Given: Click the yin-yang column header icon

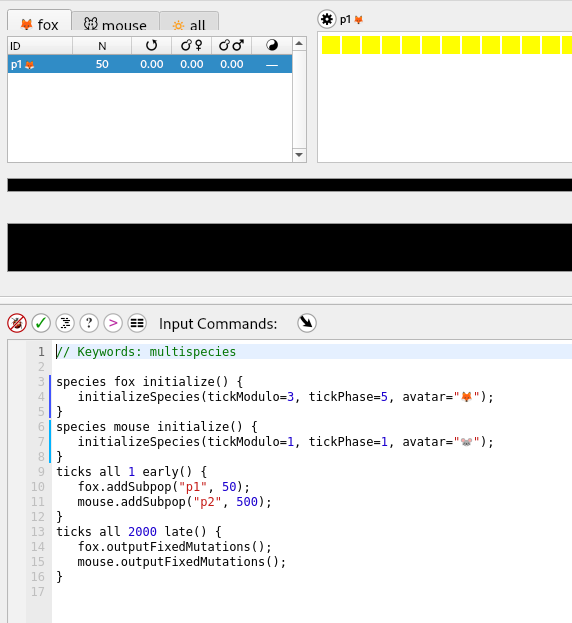Looking at the screenshot, I should coord(272,46).
